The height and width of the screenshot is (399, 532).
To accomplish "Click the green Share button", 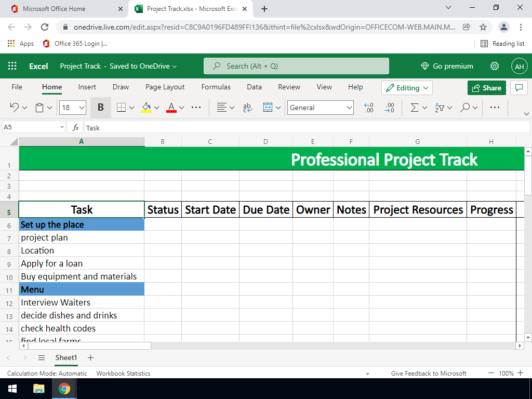I will (486, 88).
